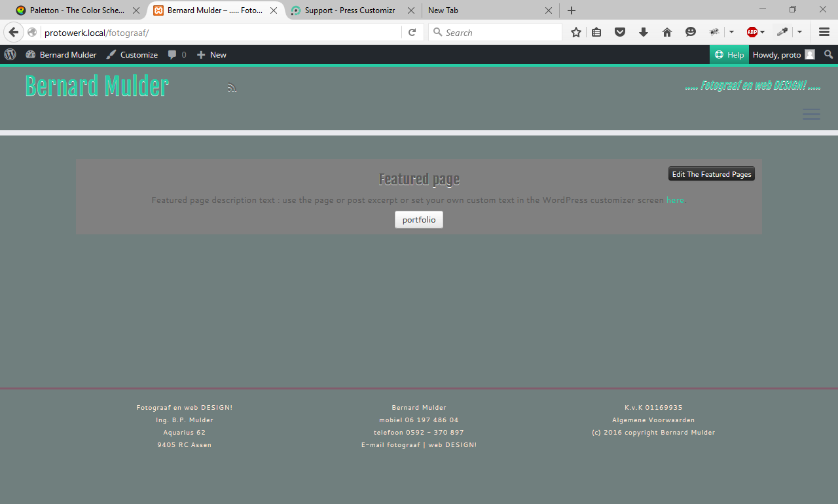Click the WordPress logo in admin bar
838x504 pixels.
pyautogui.click(x=10, y=55)
